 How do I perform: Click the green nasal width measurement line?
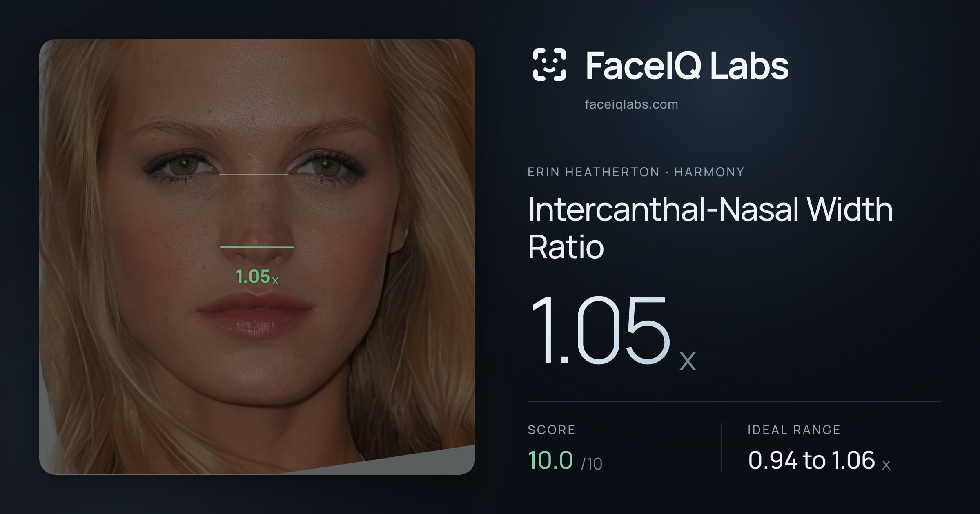click(257, 247)
